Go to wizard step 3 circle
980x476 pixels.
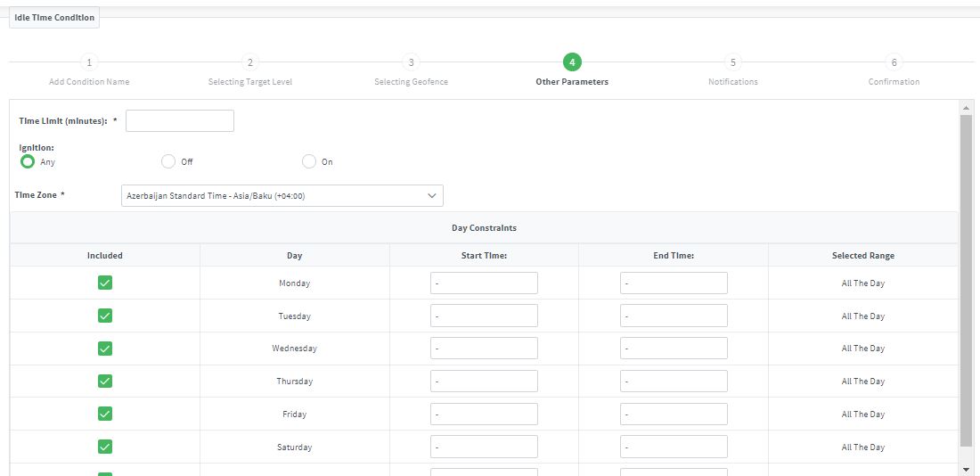click(412, 62)
